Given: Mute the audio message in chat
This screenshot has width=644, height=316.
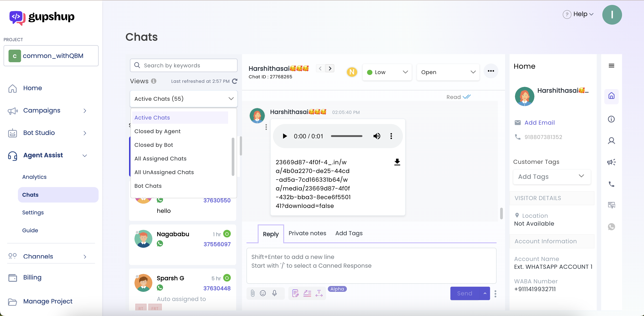Looking at the screenshot, I should (x=376, y=136).
